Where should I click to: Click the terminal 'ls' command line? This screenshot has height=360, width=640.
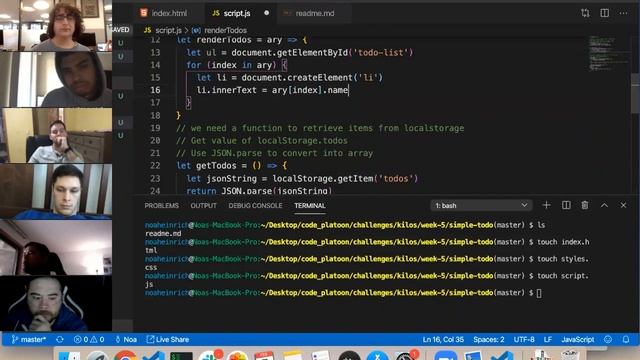pos(345,225)
